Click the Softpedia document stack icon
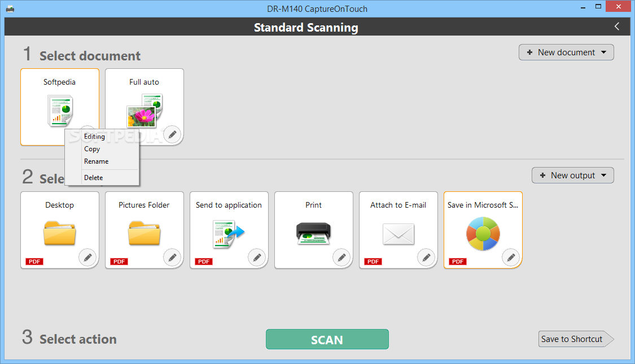This screenshot has width=635, height=364. coord(60,110)
